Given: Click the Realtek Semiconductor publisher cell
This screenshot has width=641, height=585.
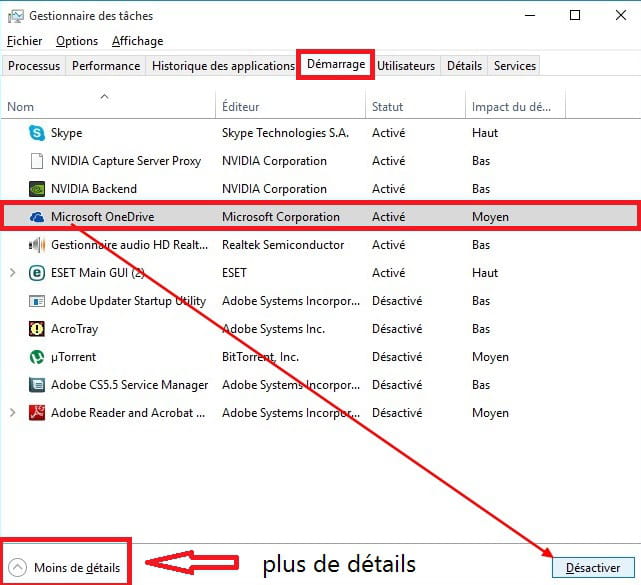Looking at the screenshot, I should 283,245.
